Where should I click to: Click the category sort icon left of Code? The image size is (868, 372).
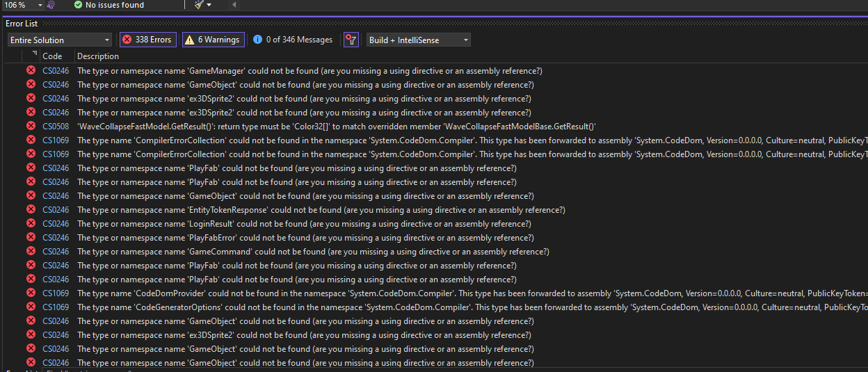pyautogui.click(x=35, y=54)
